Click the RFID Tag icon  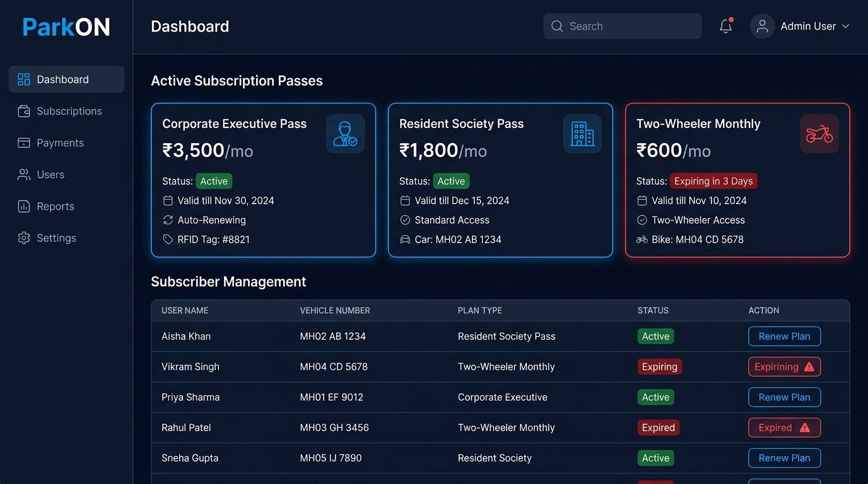pyautogui.click(x=168, y=239)
